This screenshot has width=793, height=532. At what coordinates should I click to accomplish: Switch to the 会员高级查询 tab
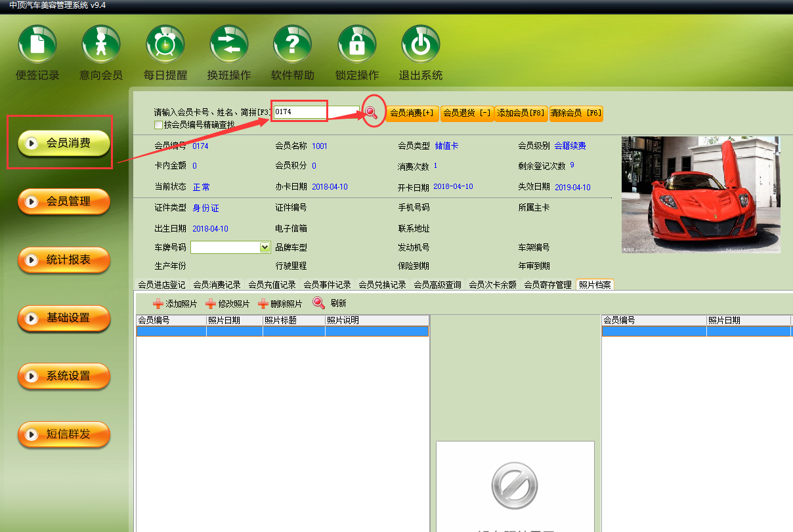tap(437, 285)
